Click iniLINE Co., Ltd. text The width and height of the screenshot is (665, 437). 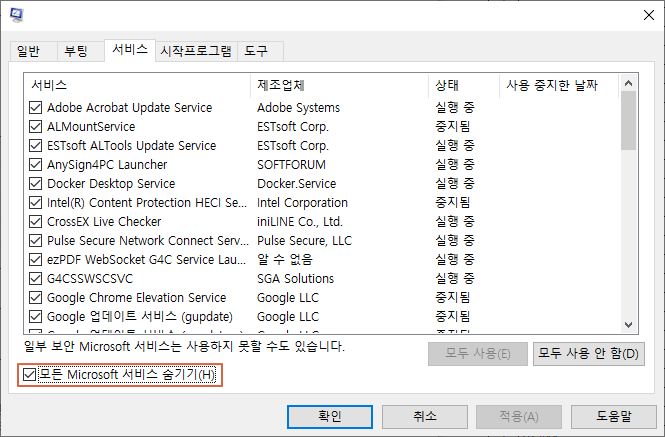(300, 221)
